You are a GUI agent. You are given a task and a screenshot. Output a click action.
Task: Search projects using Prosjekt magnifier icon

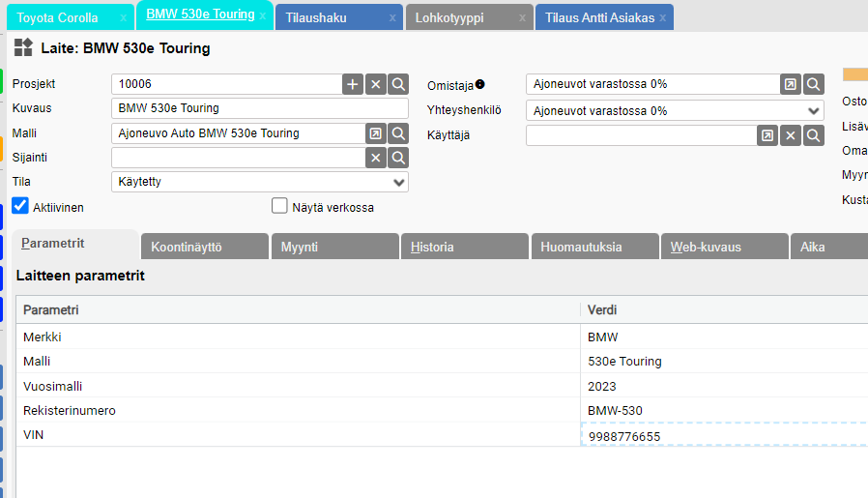(x=398, y=84)
